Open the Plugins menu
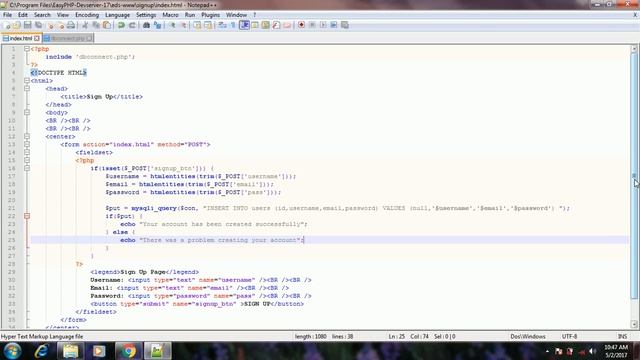 pyautogui.click(x=210, y=15)
